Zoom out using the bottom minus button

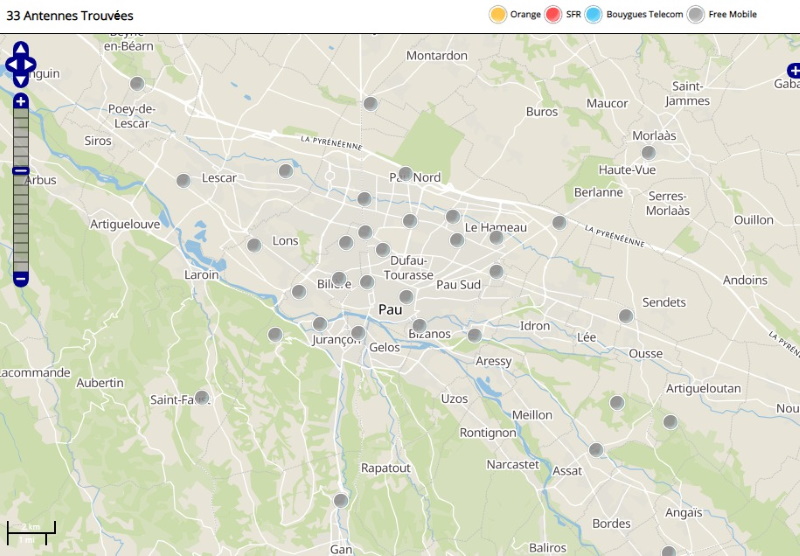tap(21, 278)
